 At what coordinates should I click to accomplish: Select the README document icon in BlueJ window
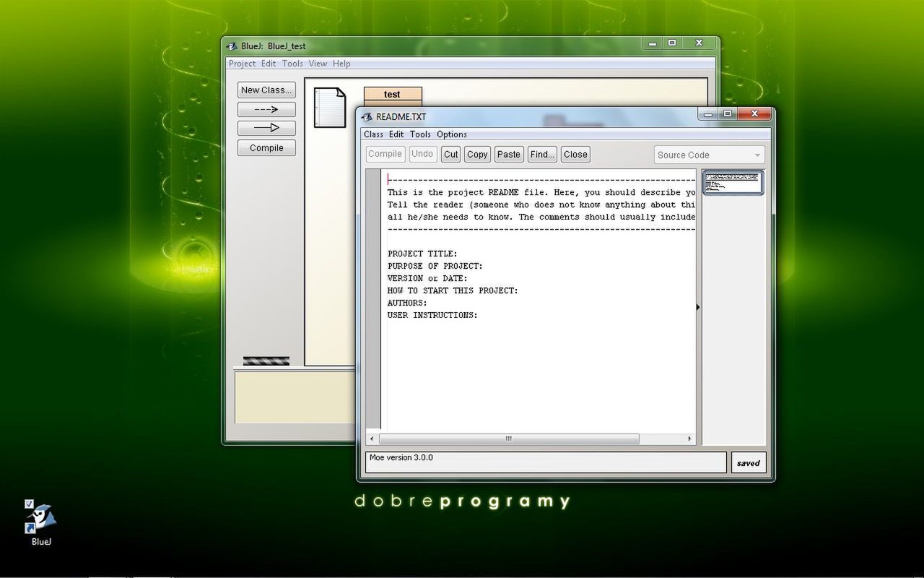tap(329, 108)
